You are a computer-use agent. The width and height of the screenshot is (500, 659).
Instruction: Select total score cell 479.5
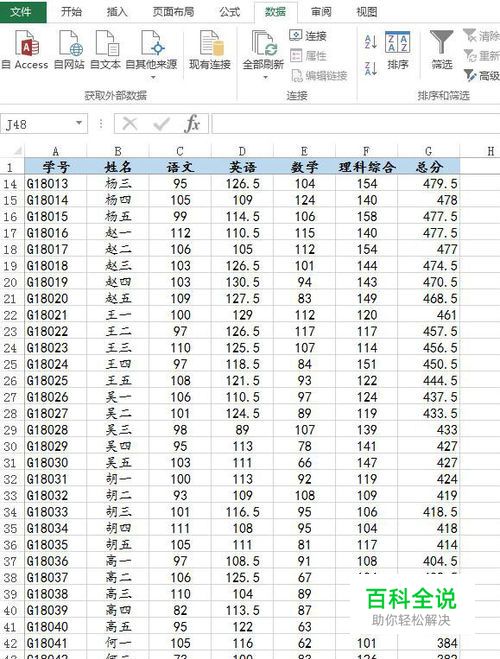click(429, 184)
